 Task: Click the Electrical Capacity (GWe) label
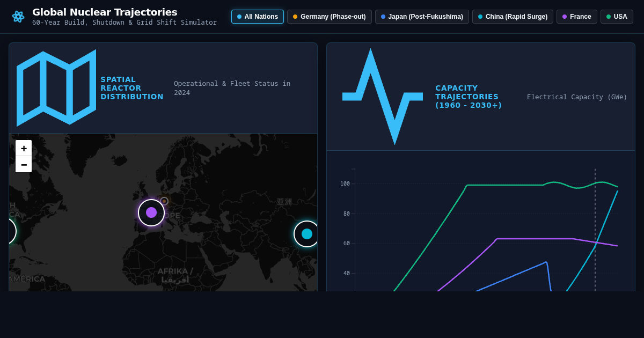pos(577,97)
